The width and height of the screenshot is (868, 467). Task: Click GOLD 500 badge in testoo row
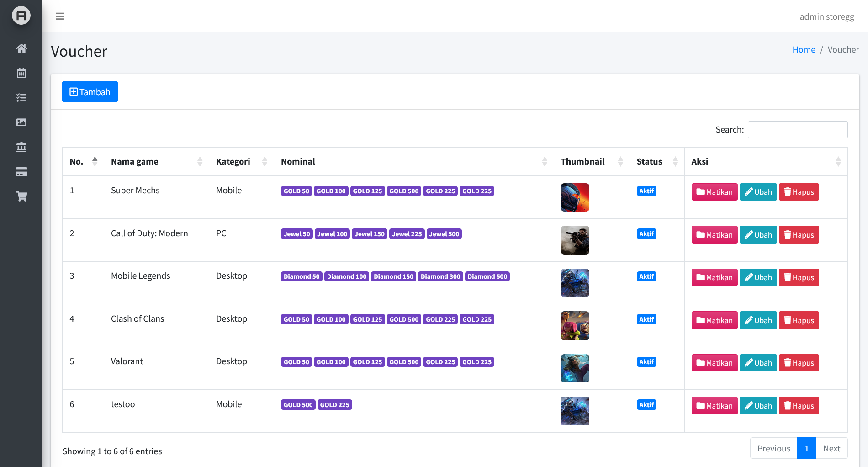298,405
